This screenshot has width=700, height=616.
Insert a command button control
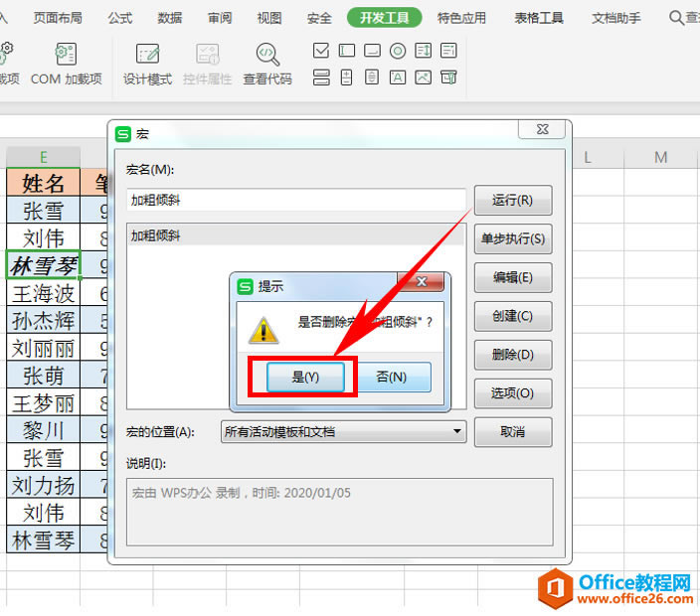[x=372, y=51]
